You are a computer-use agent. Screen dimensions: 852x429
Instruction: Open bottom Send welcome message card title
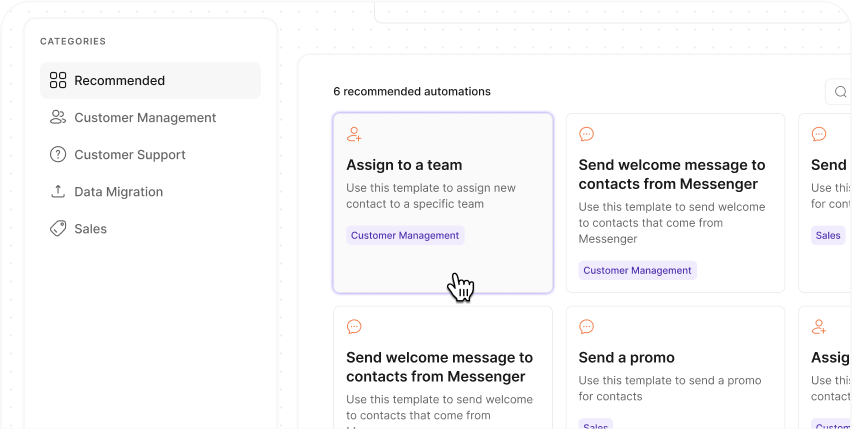click(x=439, y=367)
